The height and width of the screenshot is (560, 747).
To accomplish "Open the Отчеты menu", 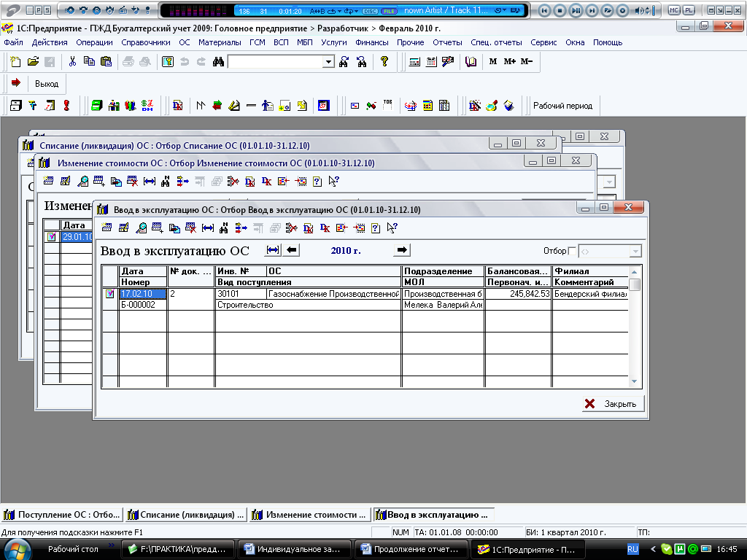I will coord(447,42).
